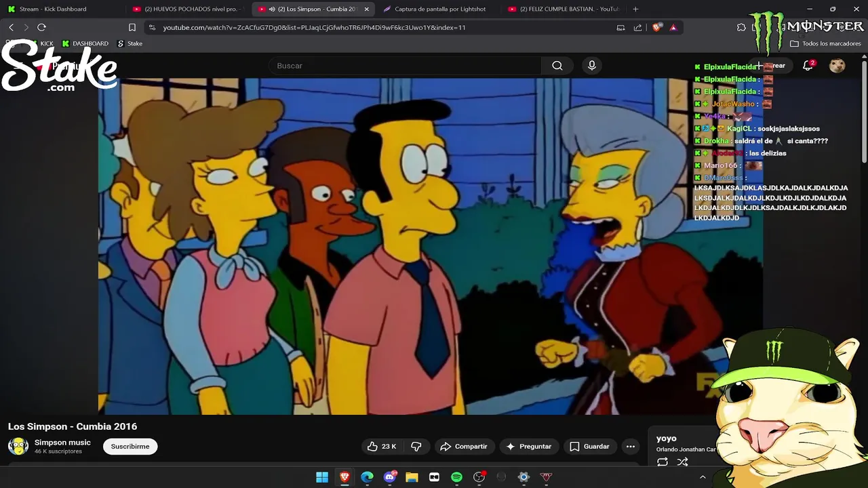Switch to HUEVOS POCHADOS tab

[x=186, y=9]
